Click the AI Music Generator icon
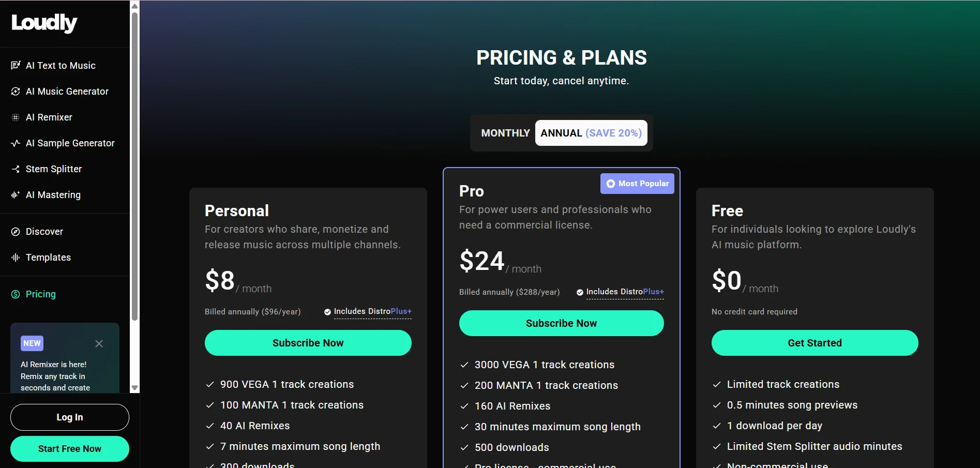 point(16,91)
